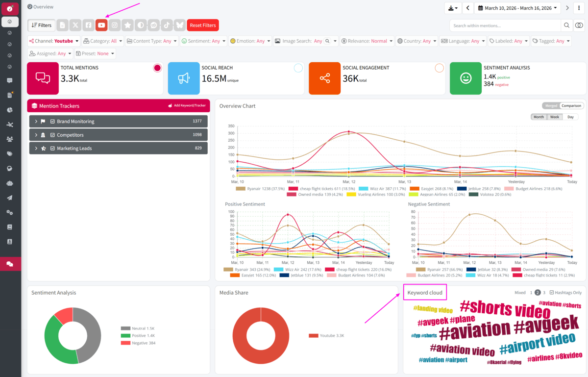This screenshot has width=588, height=377.
Task: Open the Category: All dropdown
Action: [x=102, y=41]
